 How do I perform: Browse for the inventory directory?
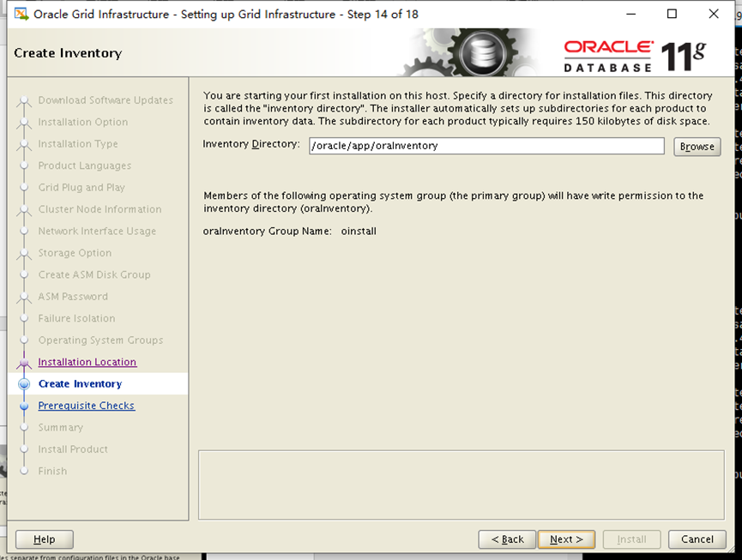tap(697, 146)
